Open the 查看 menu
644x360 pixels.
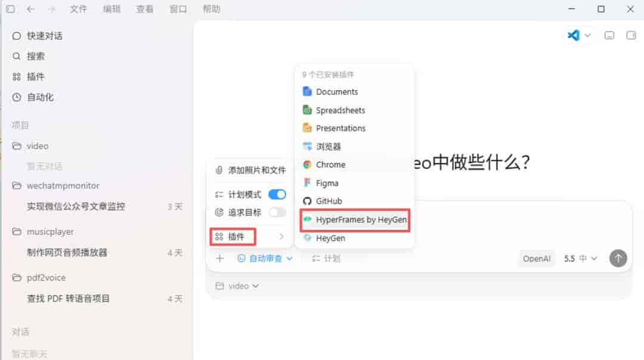coord(144,8)
